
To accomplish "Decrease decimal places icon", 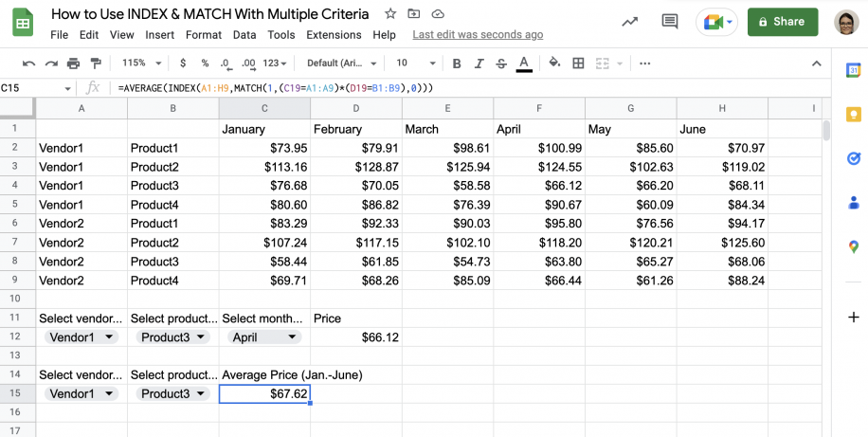I will 226,64.
